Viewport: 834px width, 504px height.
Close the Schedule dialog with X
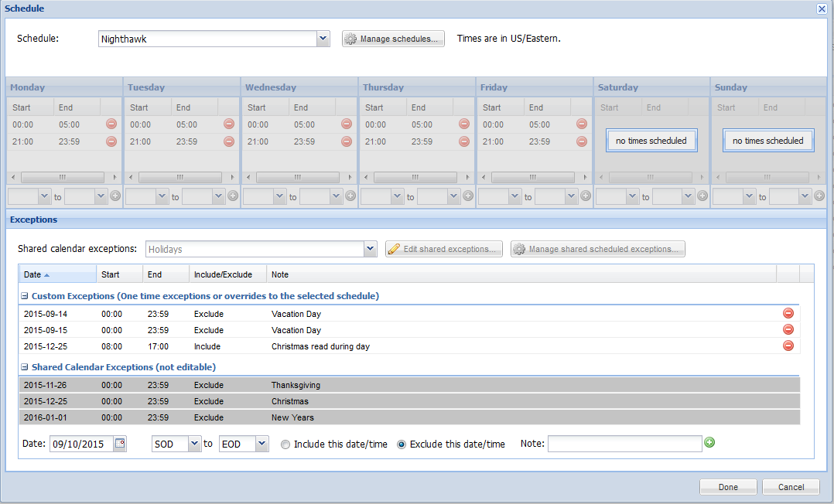pos(822,9)
